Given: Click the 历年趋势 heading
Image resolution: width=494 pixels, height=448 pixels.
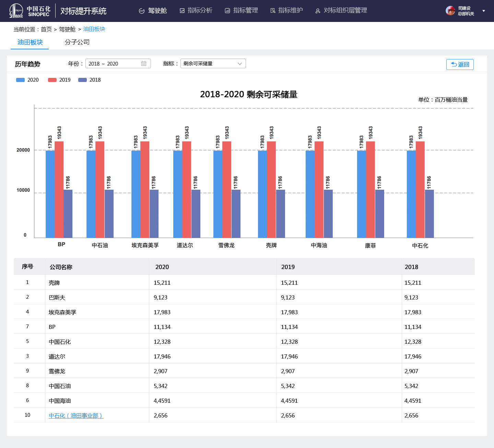Looking at the screenshot, I should coord(27,64).
